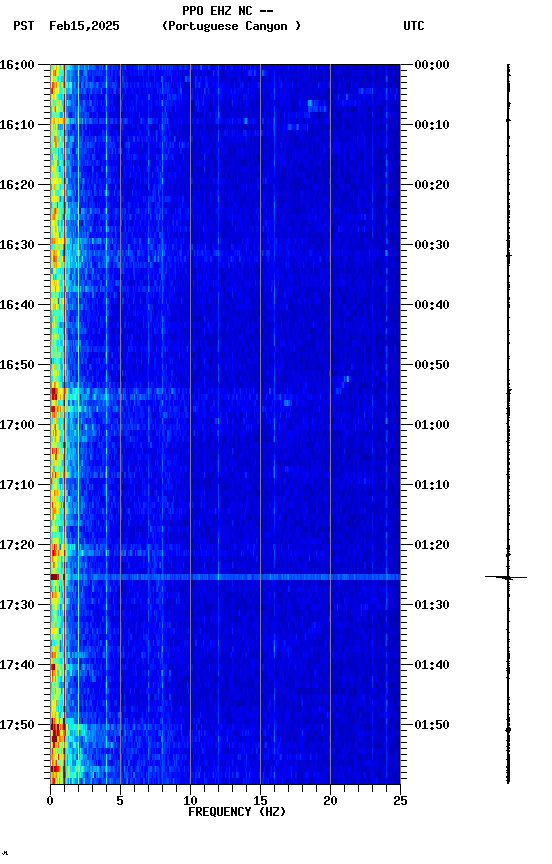This screenshot has width=552, height=864.
Task: Click the '00:20' UTC time label
Action: click(x=432, y=185)
